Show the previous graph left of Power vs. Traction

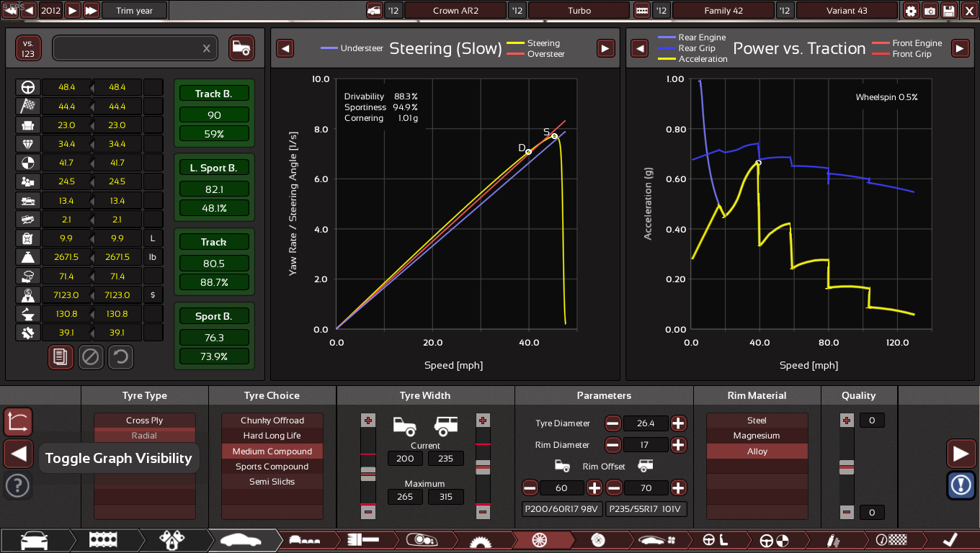(x=640, y=48)
